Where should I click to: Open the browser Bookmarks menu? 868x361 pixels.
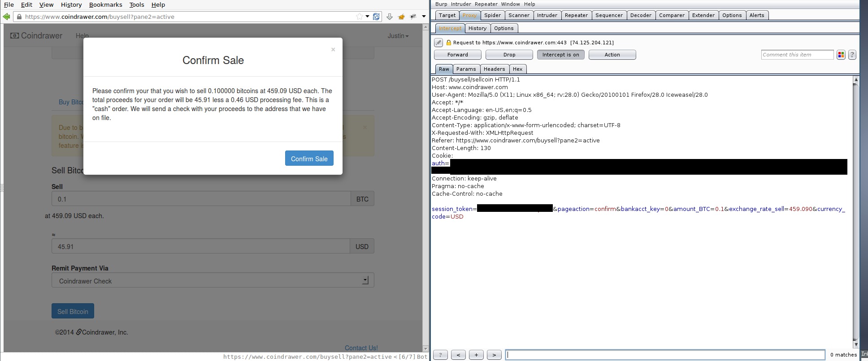pos(105,4)
